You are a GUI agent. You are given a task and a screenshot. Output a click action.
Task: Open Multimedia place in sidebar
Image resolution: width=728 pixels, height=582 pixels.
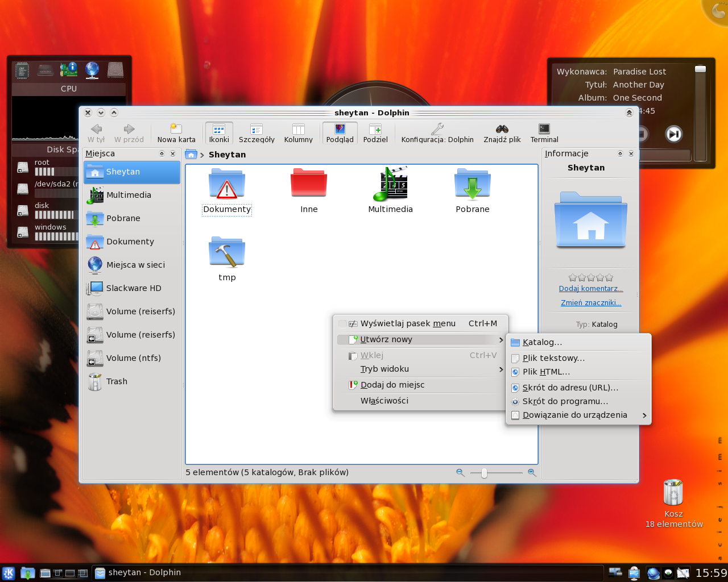[132, 195]
